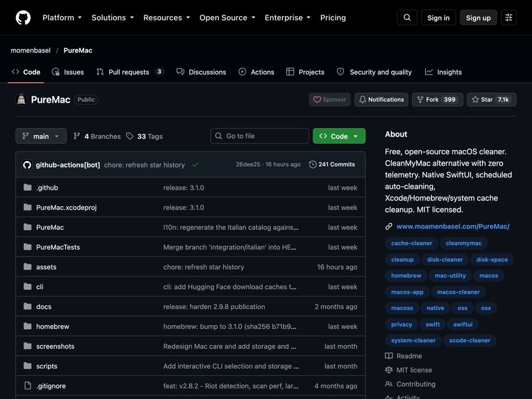Click the screenshots folder icon
This screenshot has width=532, height=399.
(27, 346)
